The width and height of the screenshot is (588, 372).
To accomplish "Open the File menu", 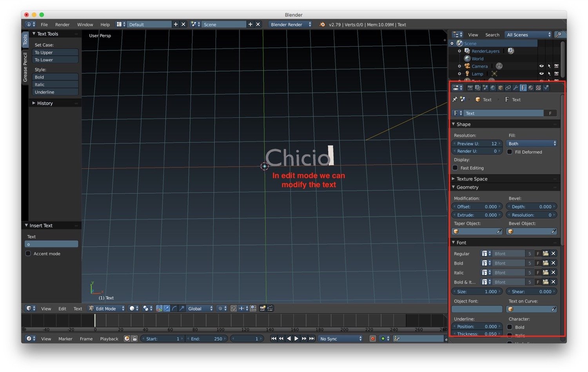I will (x=44, y=24).
